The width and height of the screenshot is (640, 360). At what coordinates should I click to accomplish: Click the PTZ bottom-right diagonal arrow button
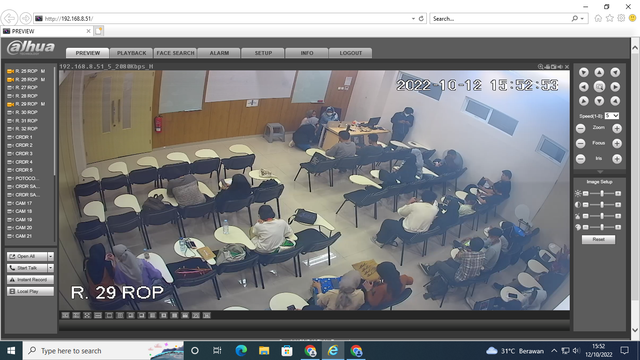615,101
